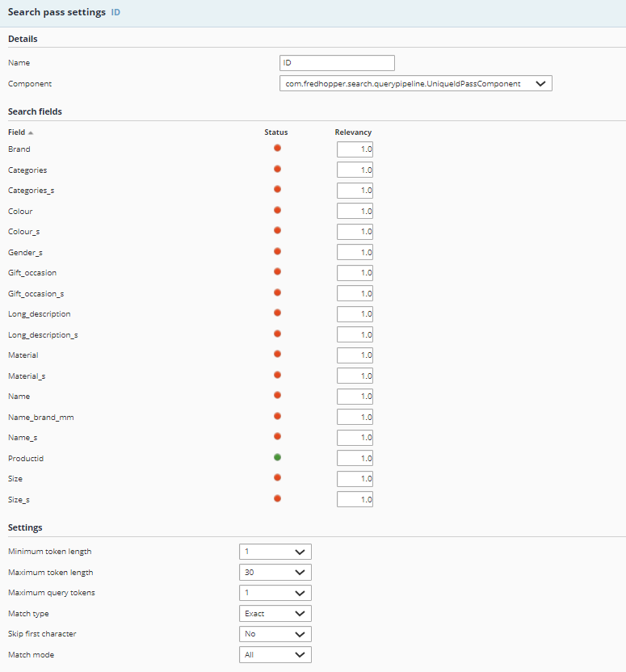
Task: Open the Component dropdown
Action: point(415,83)
